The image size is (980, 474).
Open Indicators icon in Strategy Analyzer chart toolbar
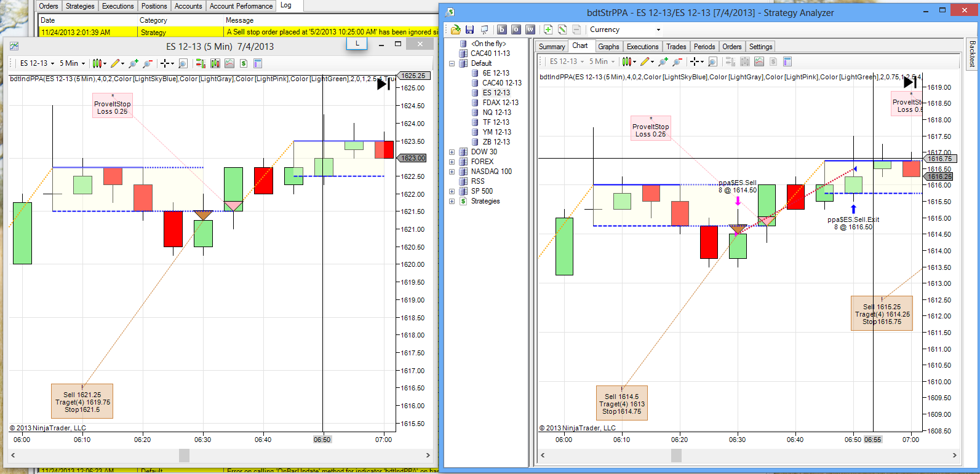tap(759, 61)
